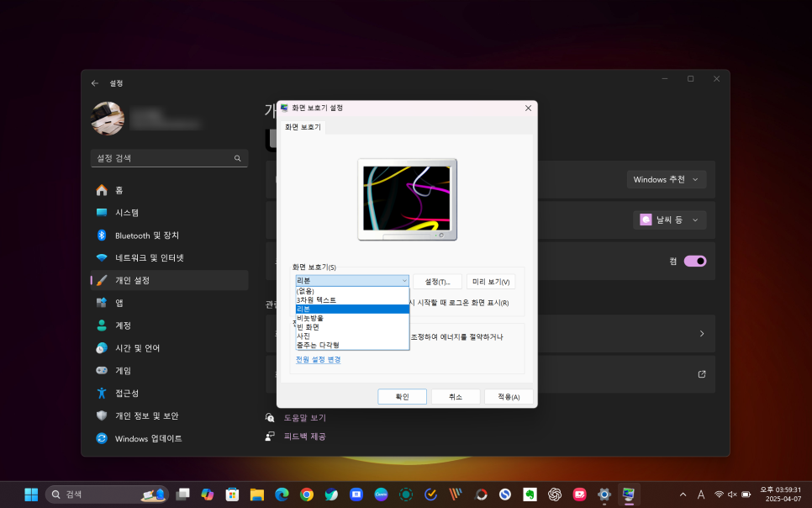Click 확인 button in dialog

pos(403,396)
